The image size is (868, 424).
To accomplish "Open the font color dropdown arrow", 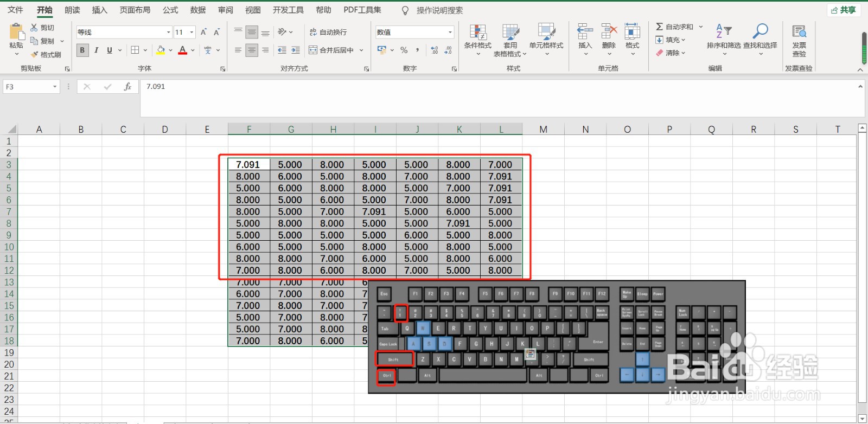I will point(193,50).
